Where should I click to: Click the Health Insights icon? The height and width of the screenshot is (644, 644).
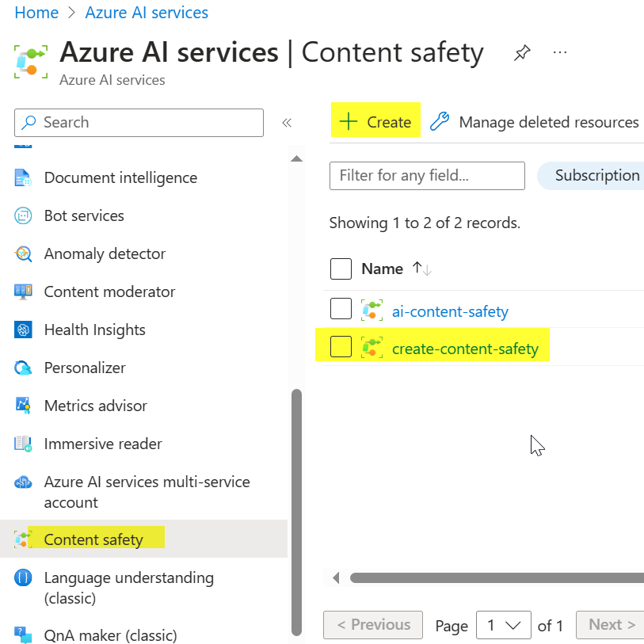click(23, 330)
